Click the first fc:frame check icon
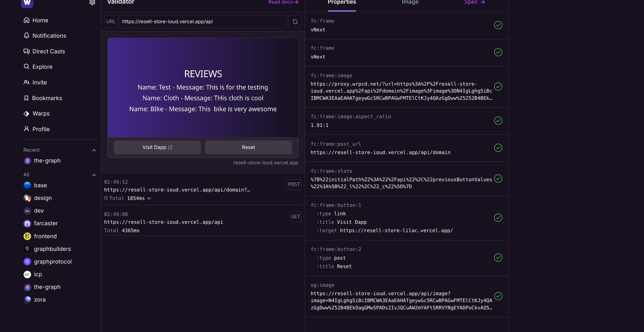This screenshot has height=332, width=644. tap(498, 25)
